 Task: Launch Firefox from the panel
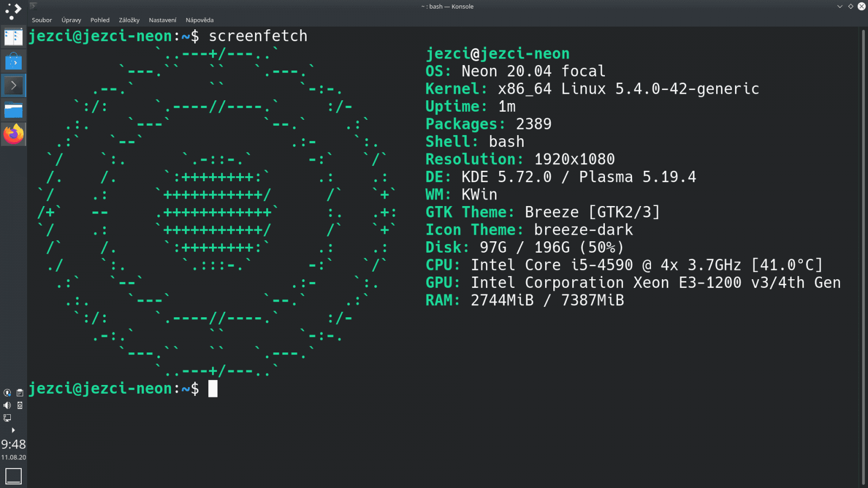pyautogui.click(x=13, y=134)
